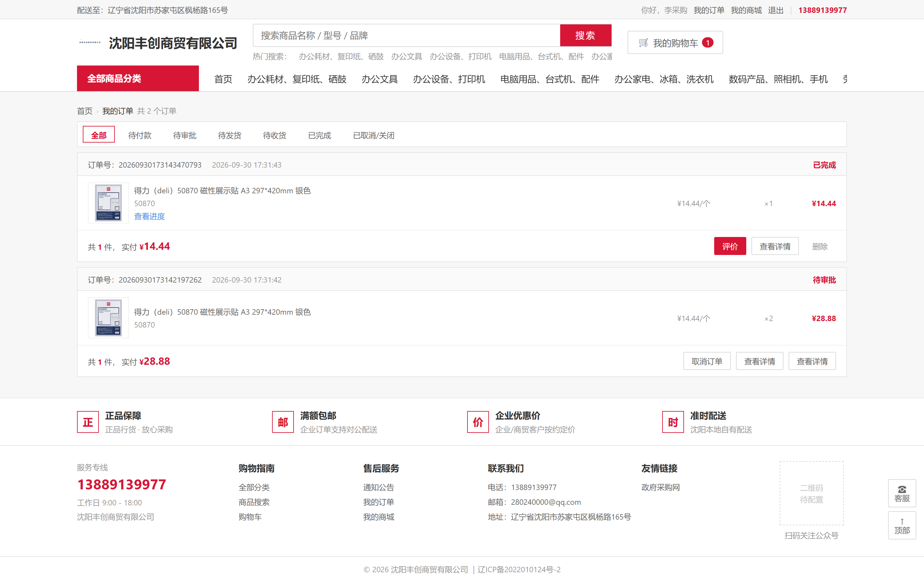Click the 时 on-time delivery badge
The height and width of the screenshot is (578, 924).
pos(673,422)
